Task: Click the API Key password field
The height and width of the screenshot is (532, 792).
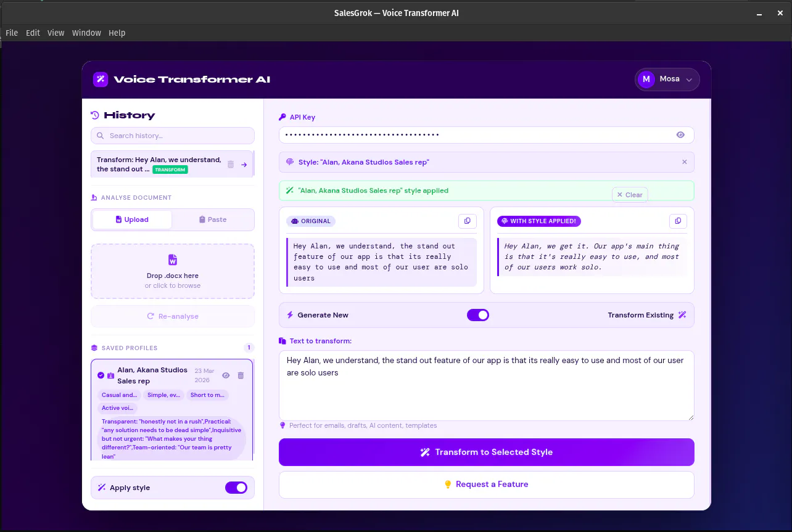Action: 487,135
